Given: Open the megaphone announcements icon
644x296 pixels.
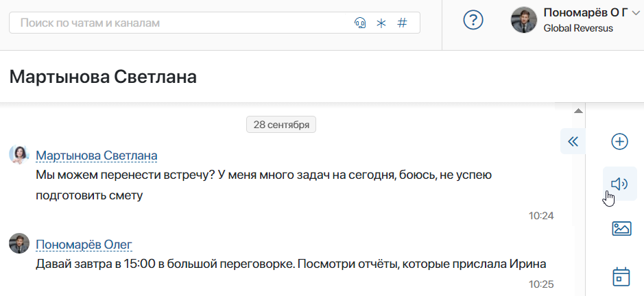Looking at the screenshot, I should pyautogui.click(x=620, y=184).
